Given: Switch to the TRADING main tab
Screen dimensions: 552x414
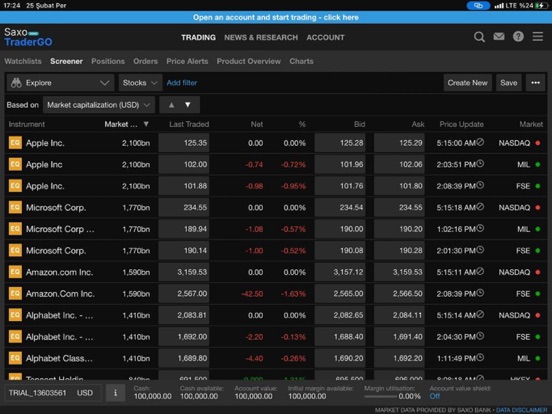Looking at the screenshot, I should [198, 37].
